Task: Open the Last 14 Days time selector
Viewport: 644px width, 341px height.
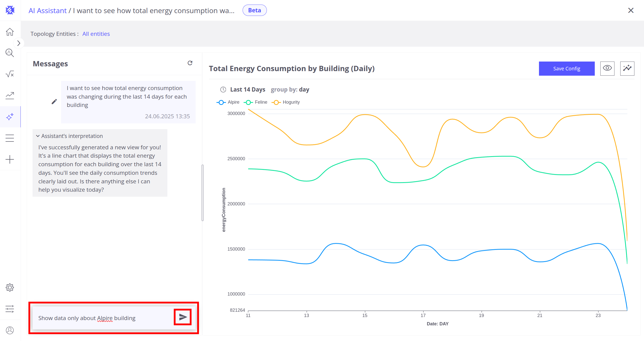Action: 247,90
